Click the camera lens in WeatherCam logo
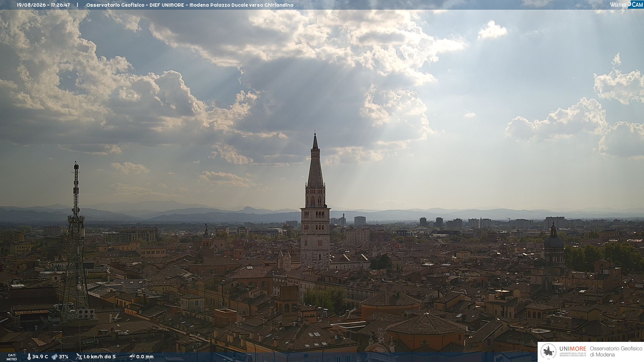This screenshot has width=644, height=362. coord(629,4)
